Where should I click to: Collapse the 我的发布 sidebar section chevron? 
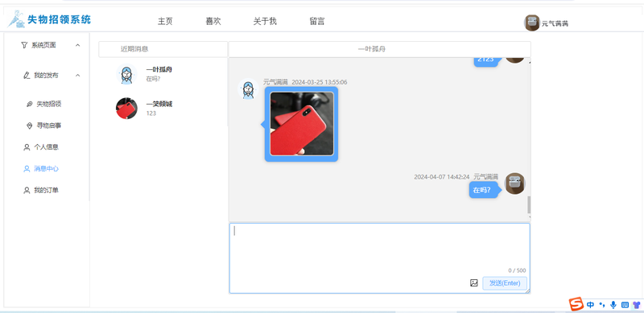point(77,76)
